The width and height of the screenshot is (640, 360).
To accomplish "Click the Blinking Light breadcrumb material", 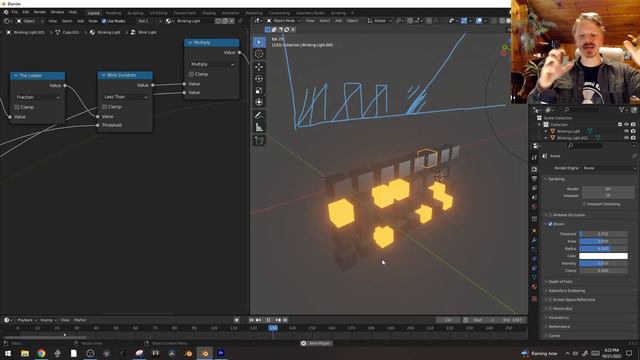I will 105,32.
